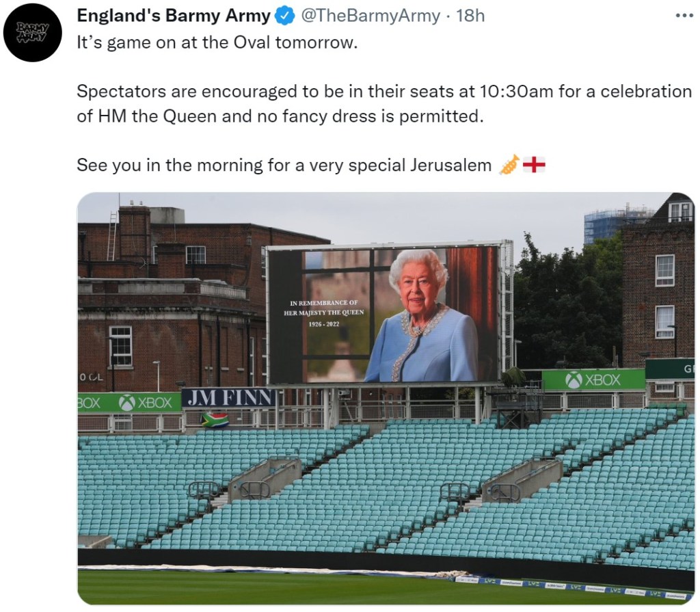Click the left XBOX banner logo in the photo
This screenshot has height=612, width=700.
146,403
